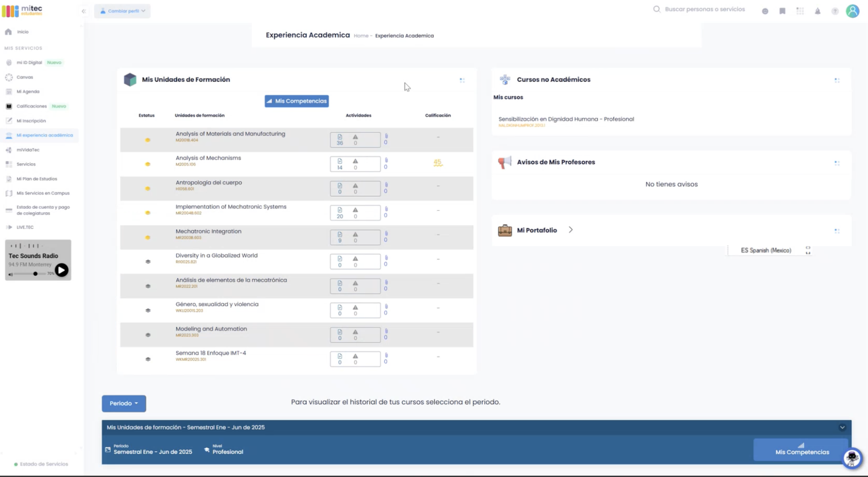Viewport: 868px width, 477px height.
Task: Click alert triangle icon for Analysis of Mechanisms
Action: [355, 161]
